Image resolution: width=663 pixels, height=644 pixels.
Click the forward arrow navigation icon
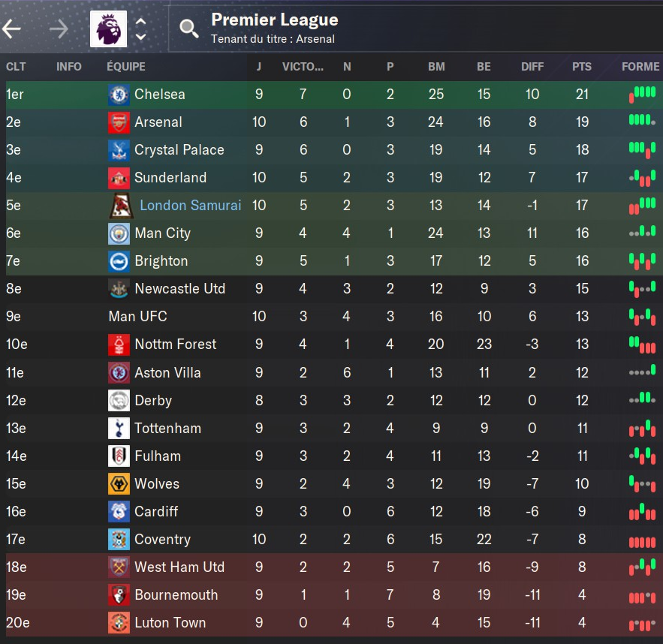(x=59, y=29)
